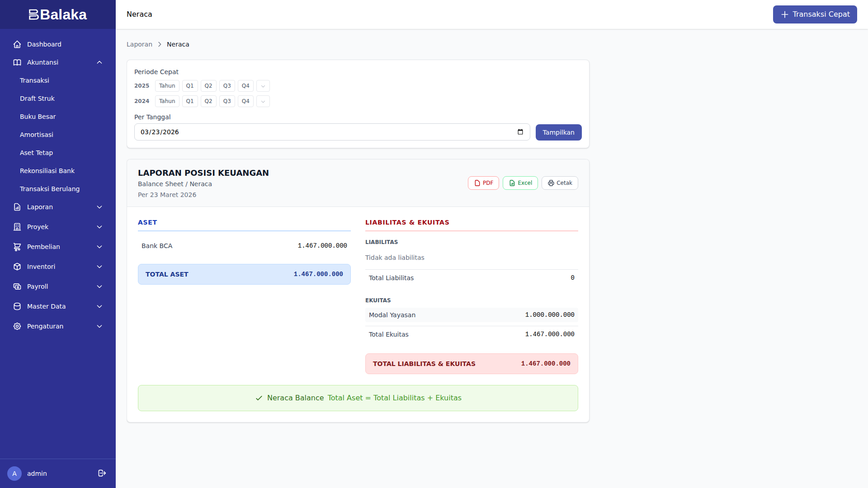Click the Pembelian cart icon
The width and height of the screenshot is (868, 488).
(x=17, y=247)
